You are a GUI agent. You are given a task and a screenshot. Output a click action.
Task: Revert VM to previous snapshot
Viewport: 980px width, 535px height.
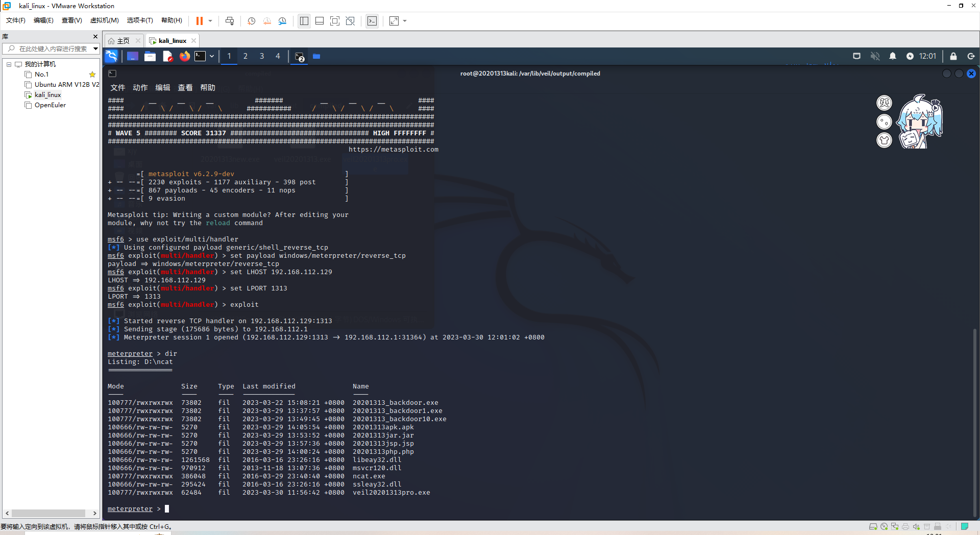(267, 21)
